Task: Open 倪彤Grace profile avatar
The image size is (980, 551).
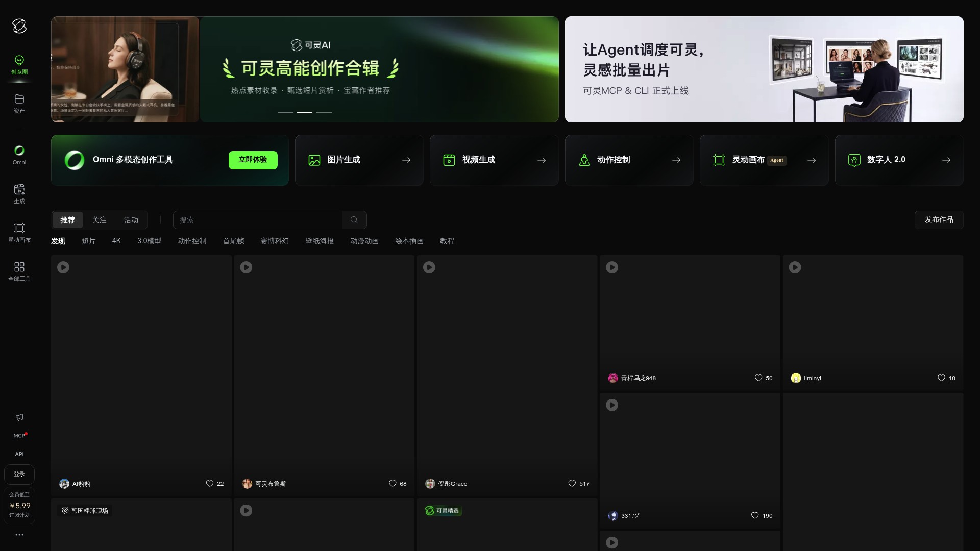Action: click(430, 484)
